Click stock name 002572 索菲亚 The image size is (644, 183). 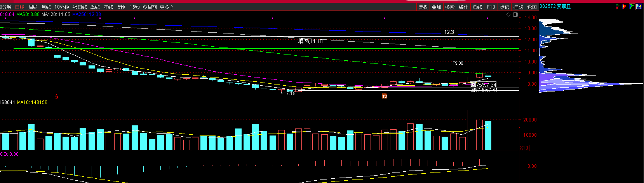555,7
